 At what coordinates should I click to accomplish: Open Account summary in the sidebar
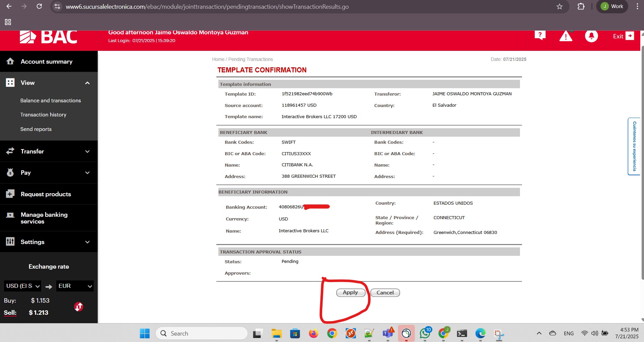click(x=49, y=62)
